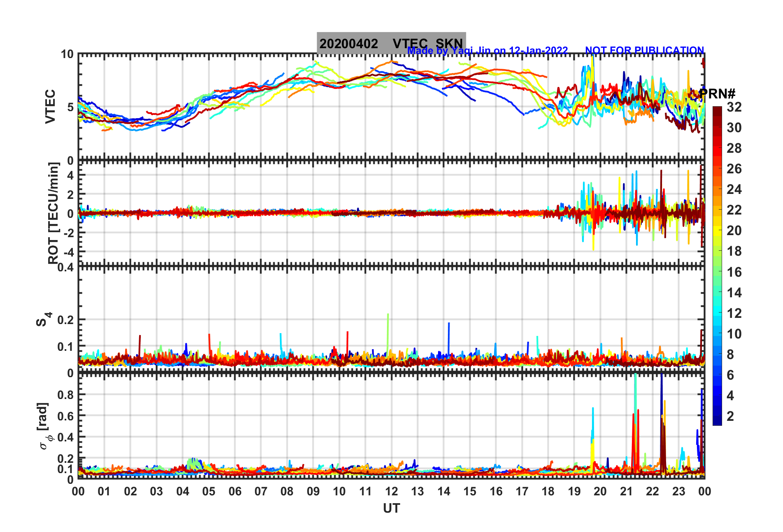Click the VTEC axis tick '10'

67,54
